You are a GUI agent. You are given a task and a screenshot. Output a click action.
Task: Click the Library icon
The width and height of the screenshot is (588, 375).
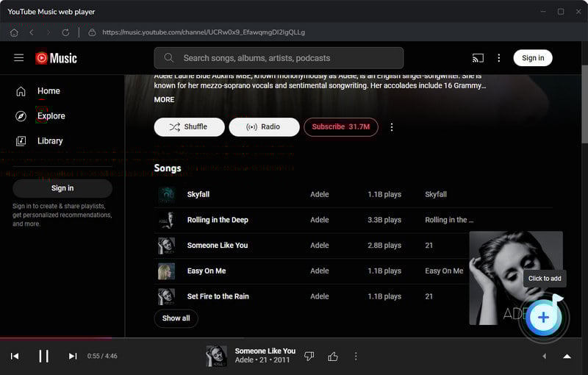(x=21, y=141)
